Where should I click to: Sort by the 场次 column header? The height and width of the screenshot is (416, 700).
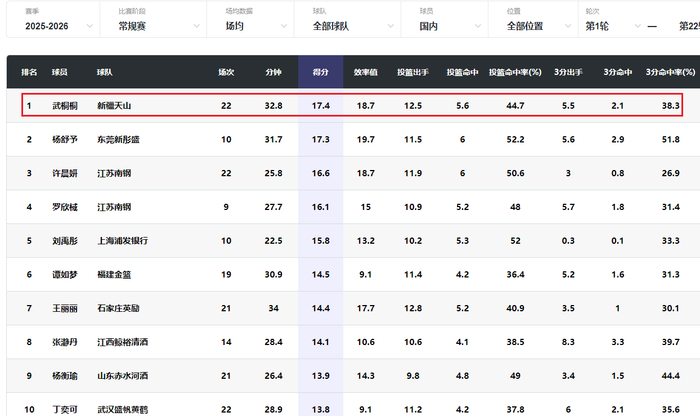[x=226, y=72]
